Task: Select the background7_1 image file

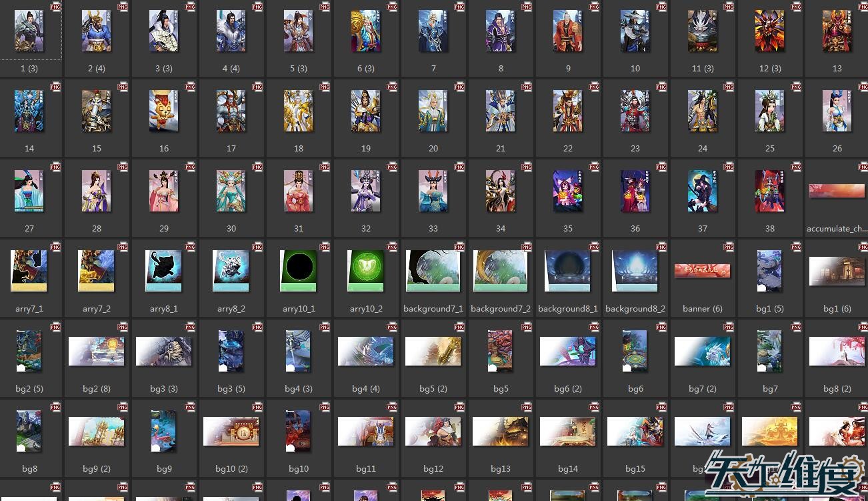Action: (433, 271)
